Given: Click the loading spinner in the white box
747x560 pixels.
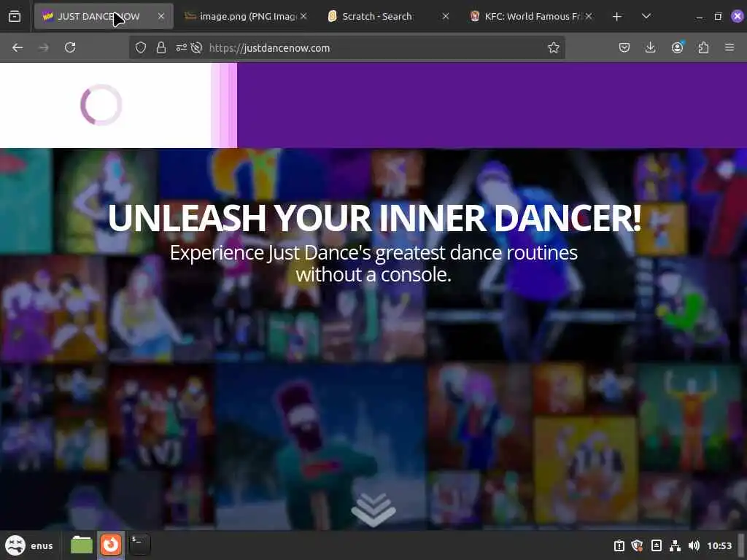Looking at the screenshot, I should click(x=101, y=105).
